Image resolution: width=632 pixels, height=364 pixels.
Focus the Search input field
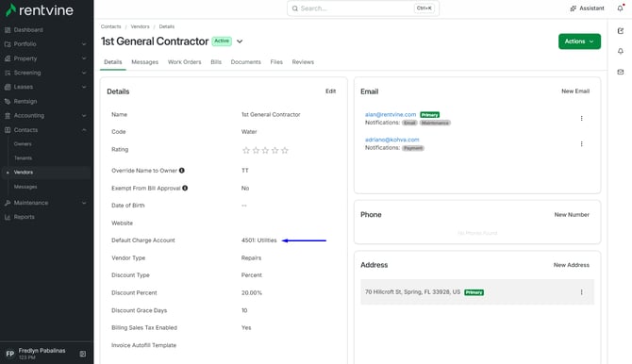(x=363, y=8)
